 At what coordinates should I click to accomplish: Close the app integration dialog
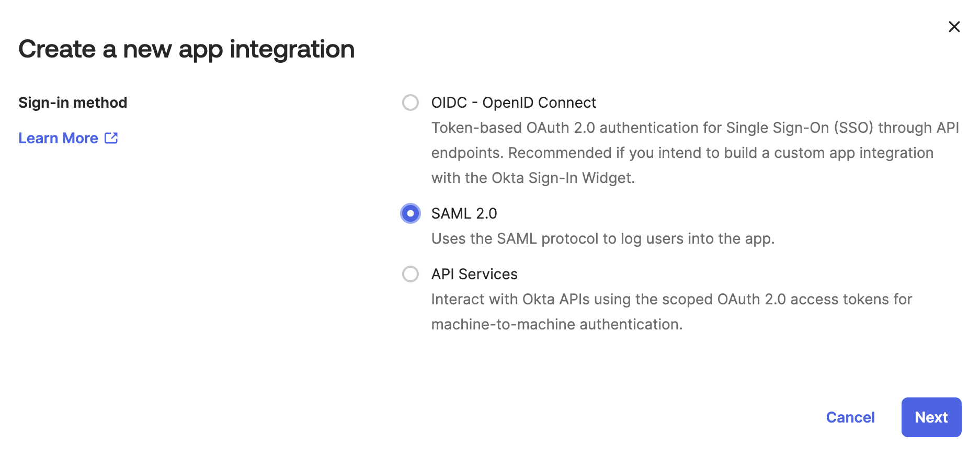pos(954,27)
